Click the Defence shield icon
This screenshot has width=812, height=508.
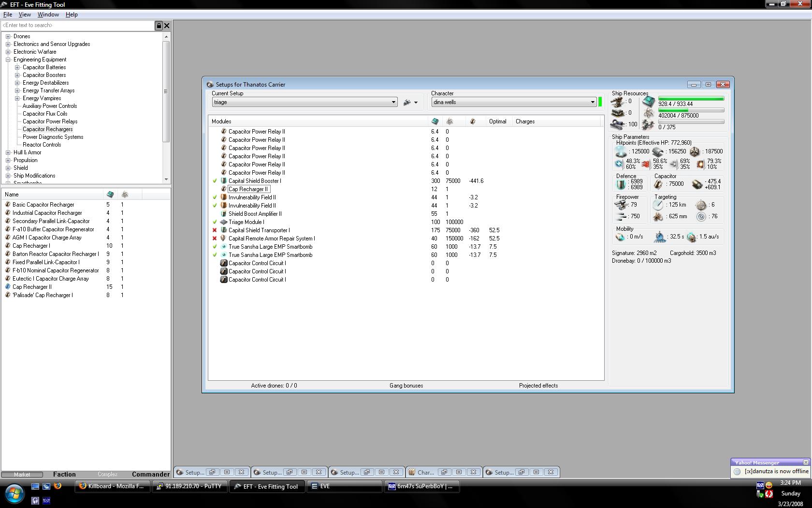point(621,184)
